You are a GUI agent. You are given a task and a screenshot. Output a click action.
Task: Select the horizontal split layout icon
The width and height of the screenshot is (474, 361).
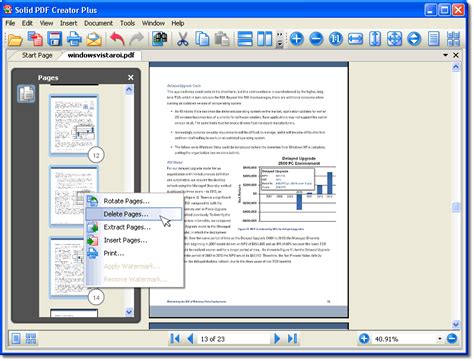(x=245, y=39)
